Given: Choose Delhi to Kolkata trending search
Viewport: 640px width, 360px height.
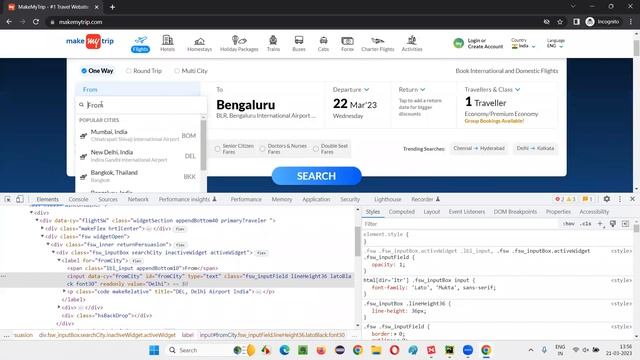Looking at the screenshot, I should [x=535, y=149].
